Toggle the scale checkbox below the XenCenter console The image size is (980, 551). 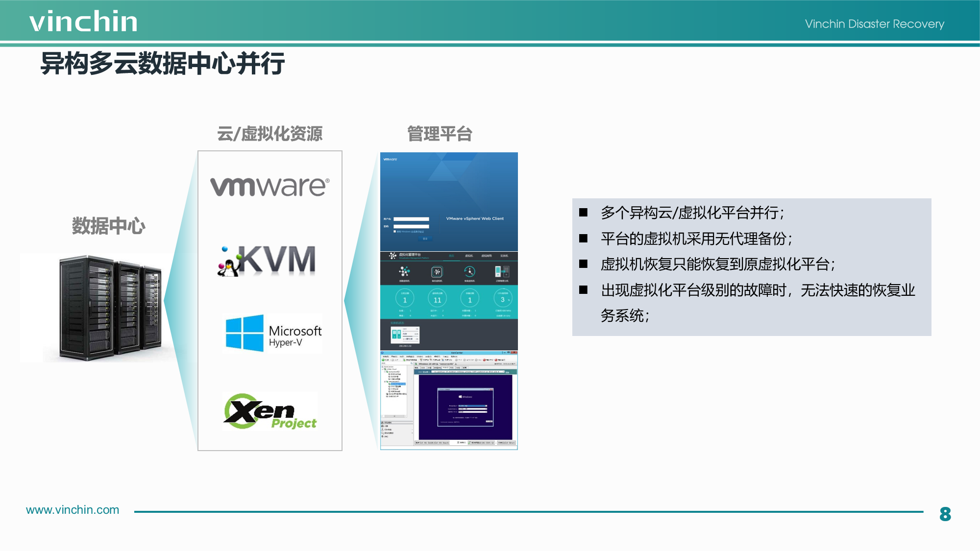(x=459, y=442)
